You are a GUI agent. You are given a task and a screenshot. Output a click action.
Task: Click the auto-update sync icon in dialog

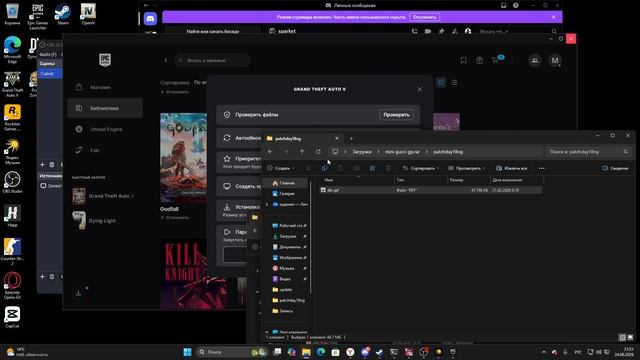(x=227, y=138)
